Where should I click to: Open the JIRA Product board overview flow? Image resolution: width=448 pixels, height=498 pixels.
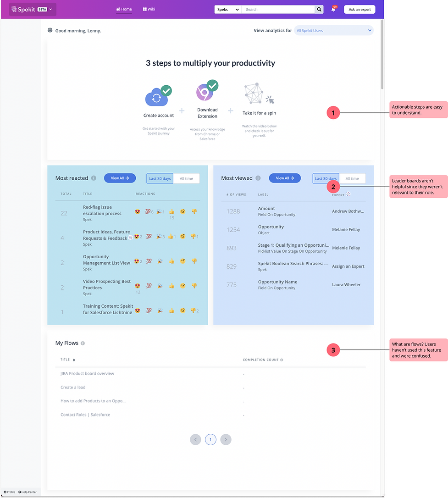tap(87, 374)
